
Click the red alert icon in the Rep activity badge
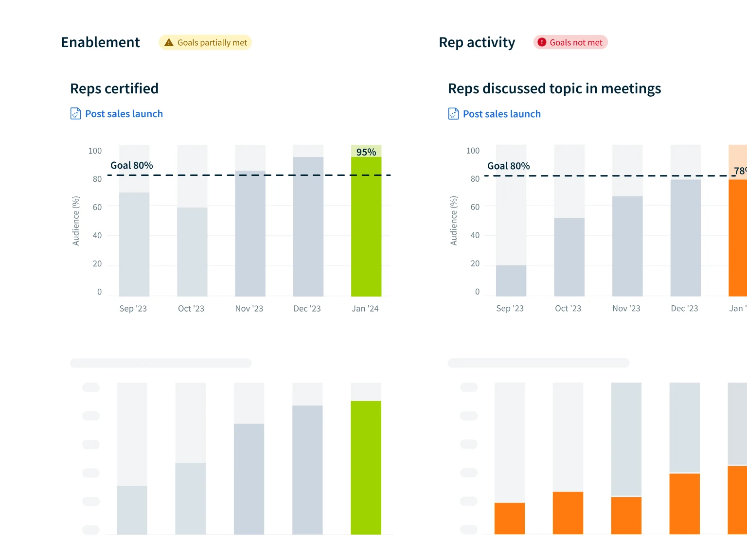(542, 42)
